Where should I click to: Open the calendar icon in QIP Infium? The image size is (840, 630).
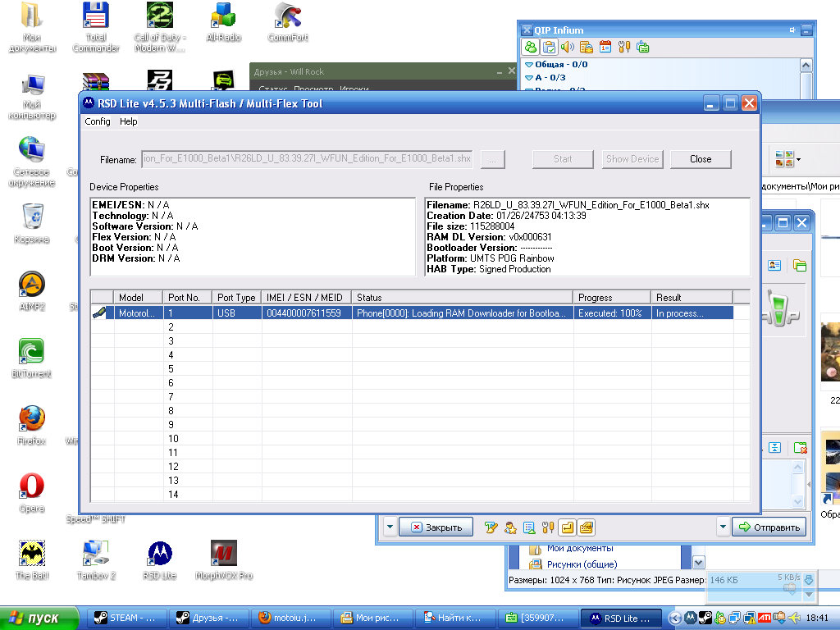pos(605,47)
